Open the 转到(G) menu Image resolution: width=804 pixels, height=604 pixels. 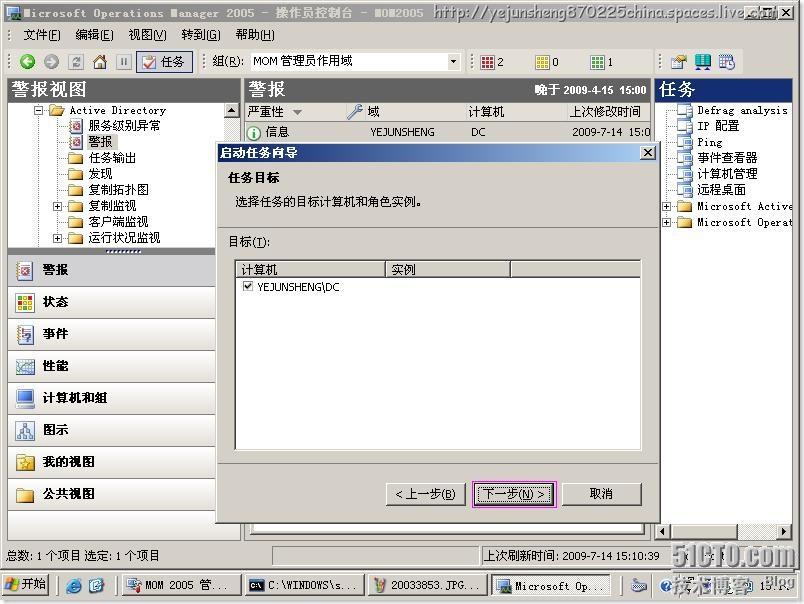[200, 35]
